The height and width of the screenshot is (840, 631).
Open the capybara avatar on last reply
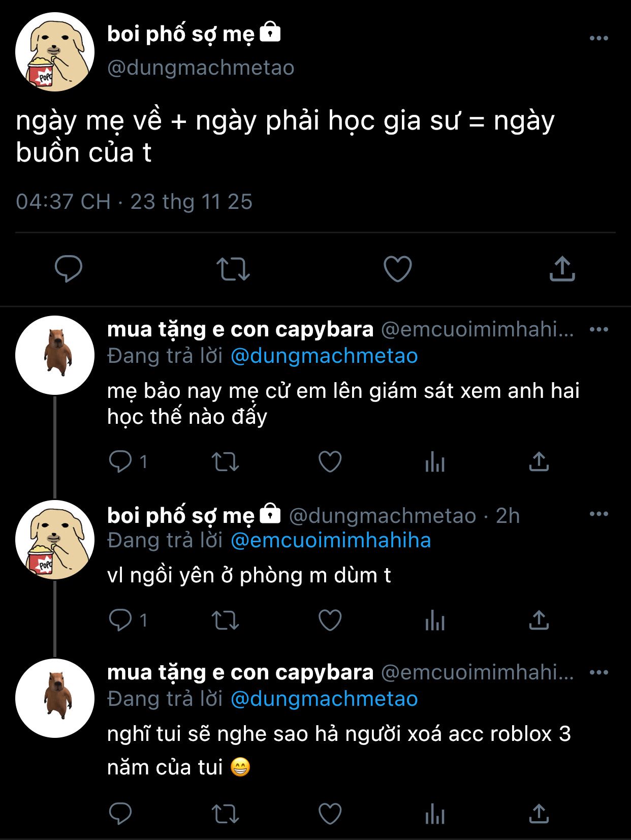[55, 698]
